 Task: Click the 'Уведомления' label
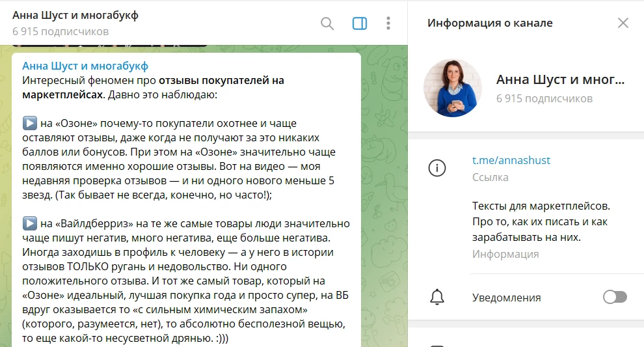click(x=506, y=298)
